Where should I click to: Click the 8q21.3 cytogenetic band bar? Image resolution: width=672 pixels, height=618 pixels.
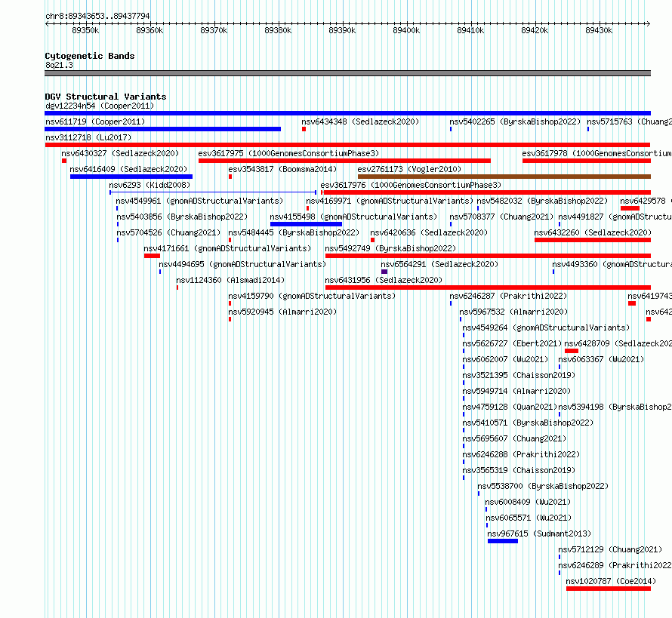coord(347,73)
